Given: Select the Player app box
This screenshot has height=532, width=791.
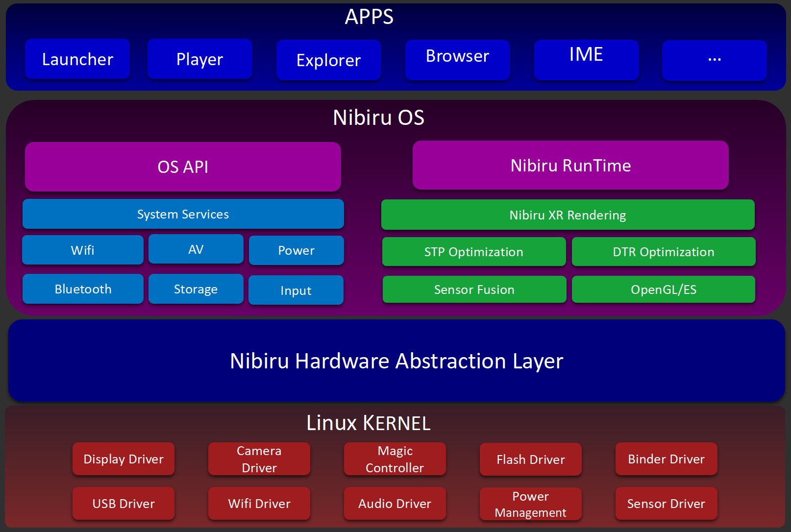Looking at the screenshot, I should point(199,59).
